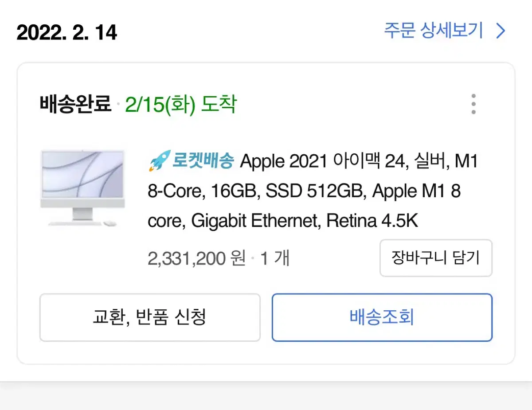This screenshot has height=410, width=532.
Task: Open the silver iMac product thumbnail
Action: point(83,188)
